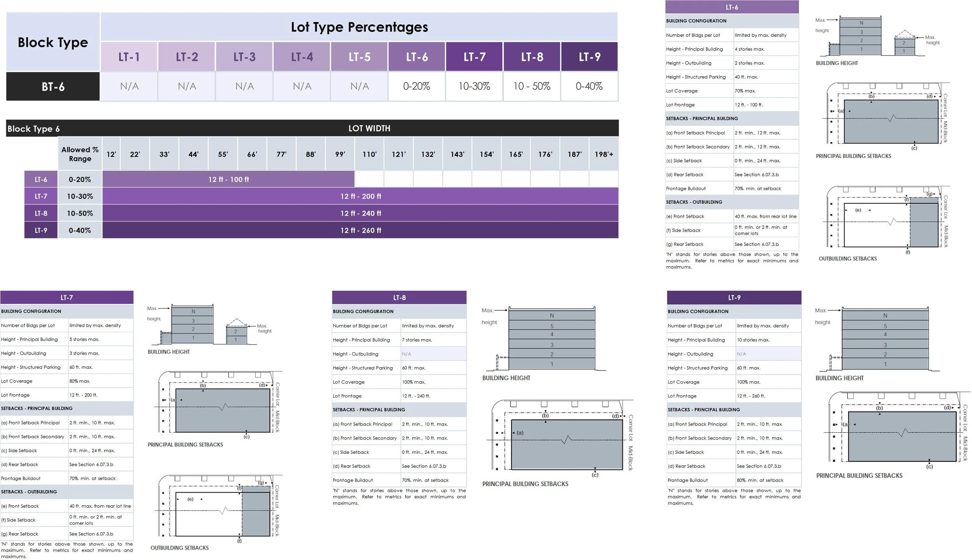
Task: Select the 12 ft - 100 ft lot width bar
Action: click(x=229, y=180)
